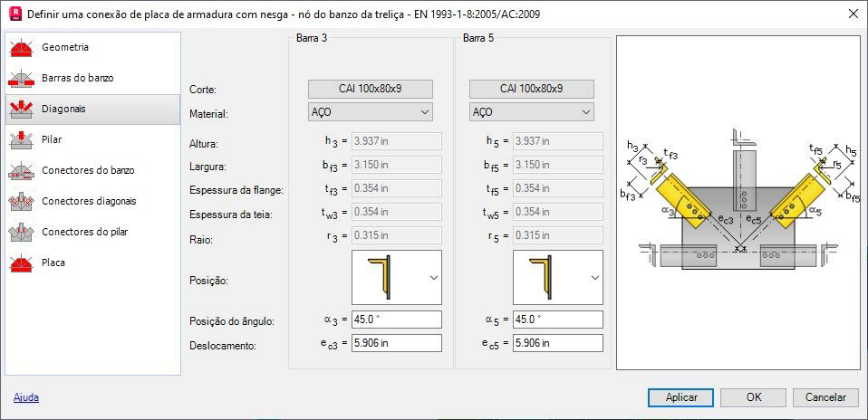
Task: Click Barra 3 section button CAI 100x80x9
Action: tap(371, 89)
